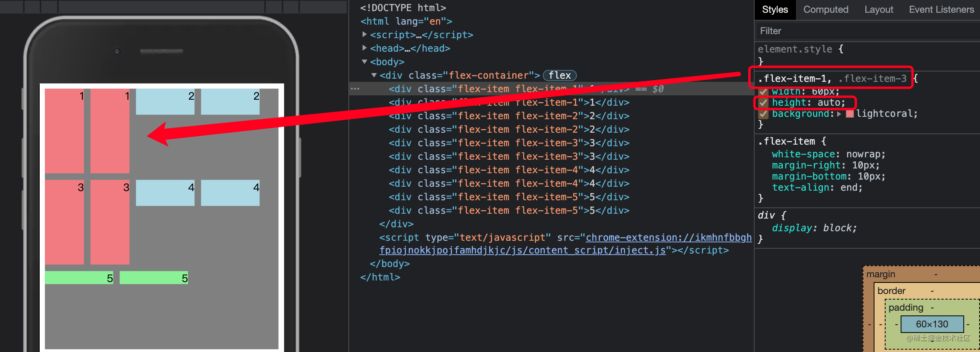Select the html lang="en" element row
This screenshot has height=352, width=980.
[406, 21]
